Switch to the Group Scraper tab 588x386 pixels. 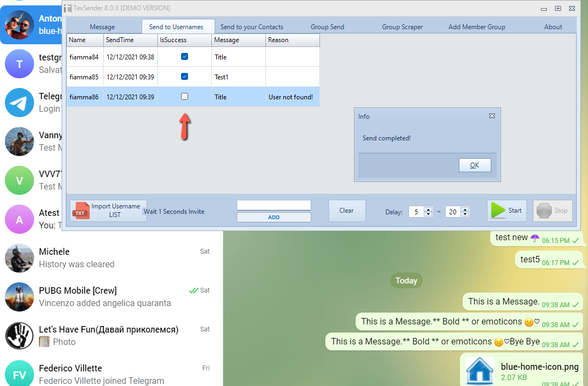click(402, 26)
